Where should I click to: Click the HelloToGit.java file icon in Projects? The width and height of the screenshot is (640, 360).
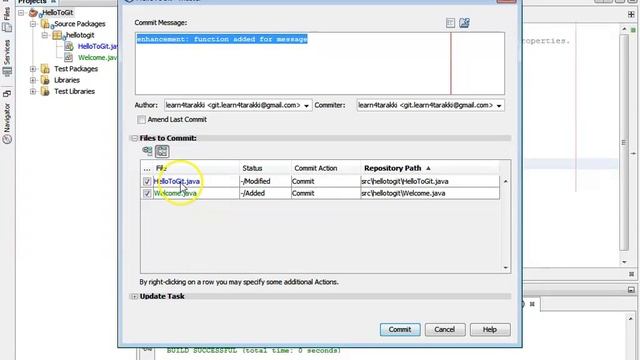pyautogui.click(x=69, y=47)
